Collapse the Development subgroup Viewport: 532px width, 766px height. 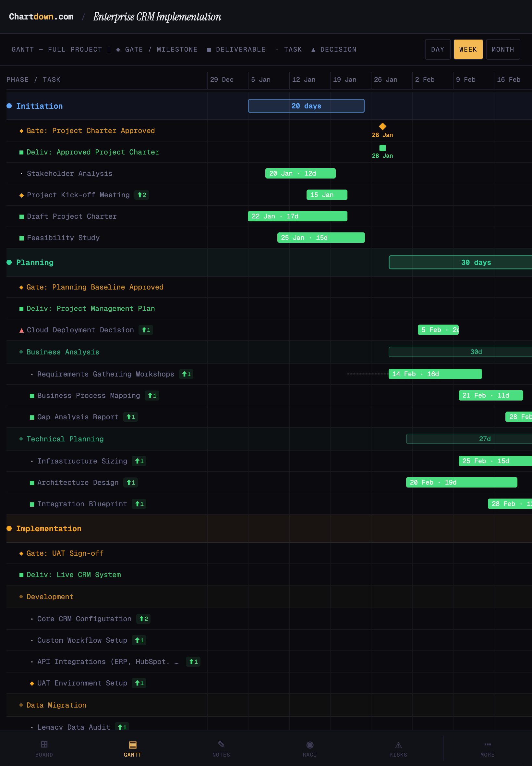pyautogui.click(x=21, y=597)
